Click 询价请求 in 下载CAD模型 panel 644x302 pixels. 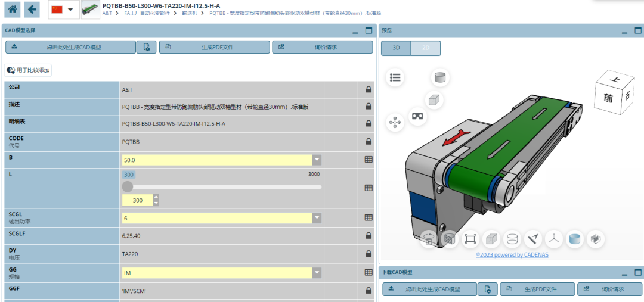609,289
